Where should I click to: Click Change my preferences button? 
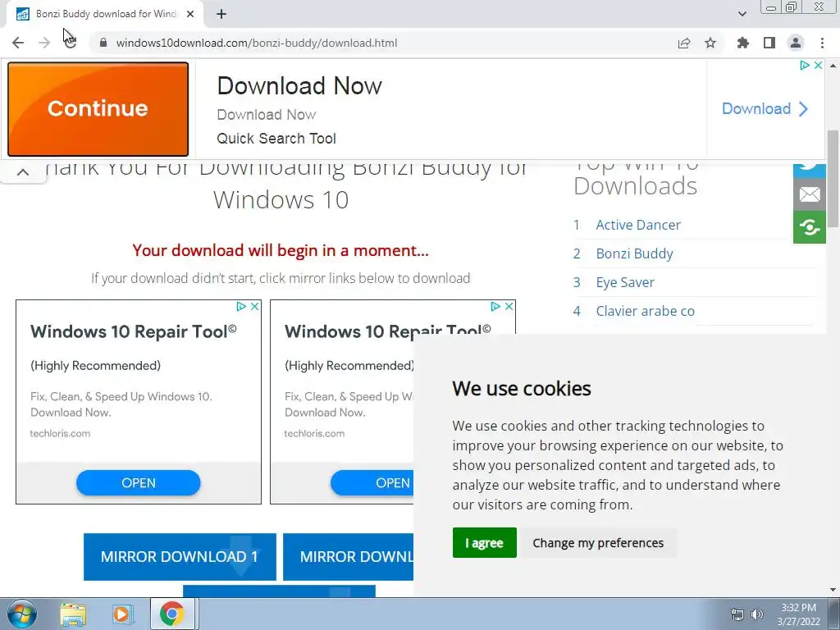tap(598, 543)
